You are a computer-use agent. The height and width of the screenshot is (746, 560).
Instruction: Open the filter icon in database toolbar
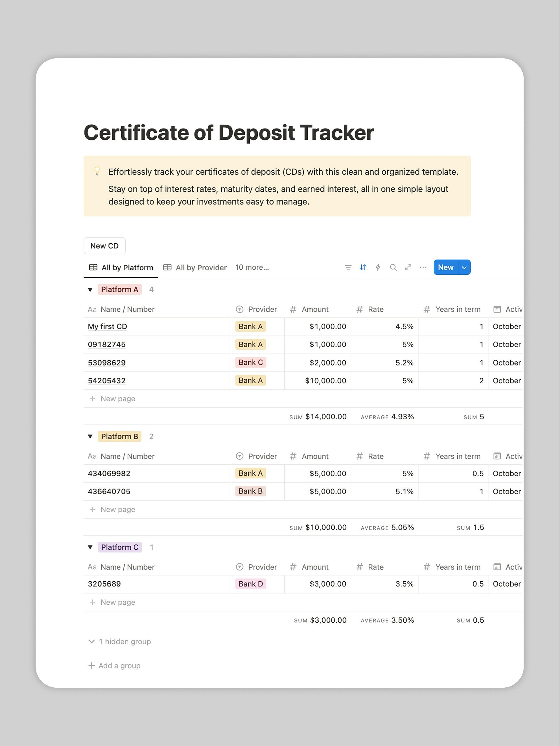pos(348,267)
